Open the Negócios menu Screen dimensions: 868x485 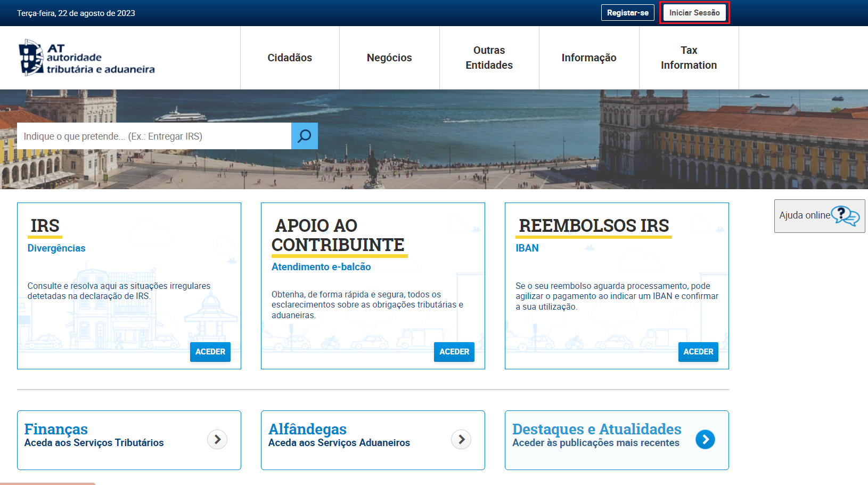coord(389,58)
